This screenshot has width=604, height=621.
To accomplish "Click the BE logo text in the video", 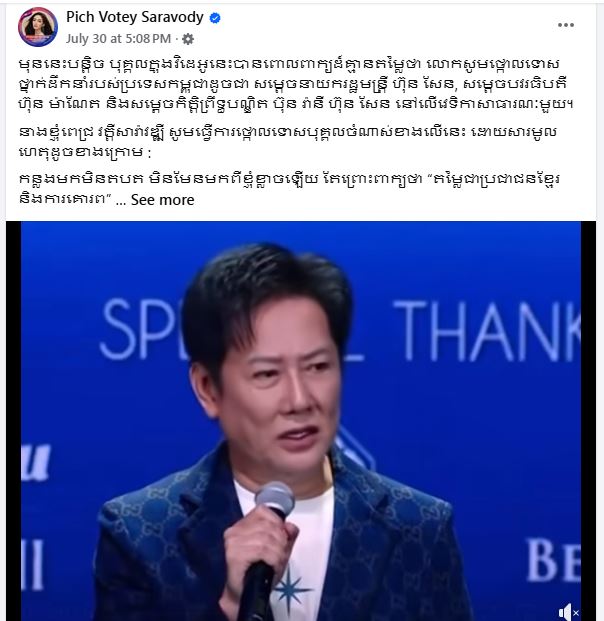I will 553,560.
